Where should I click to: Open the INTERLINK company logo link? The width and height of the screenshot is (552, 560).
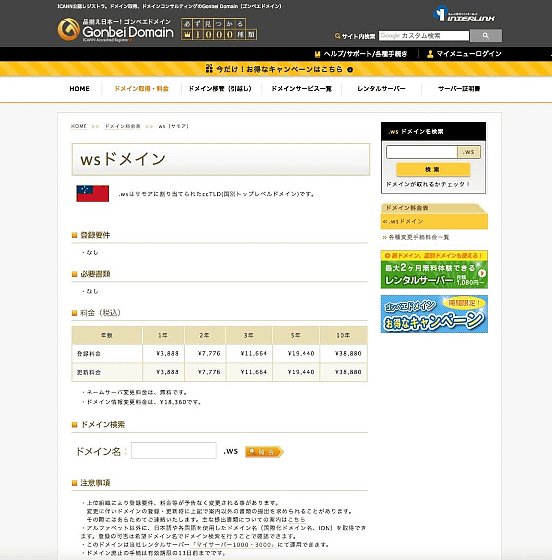[x=464, y=14]
